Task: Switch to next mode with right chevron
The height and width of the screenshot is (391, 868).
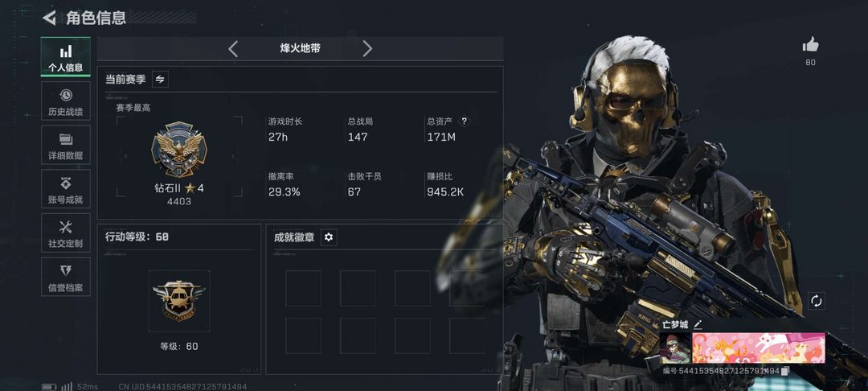Action: click(367, 49)
